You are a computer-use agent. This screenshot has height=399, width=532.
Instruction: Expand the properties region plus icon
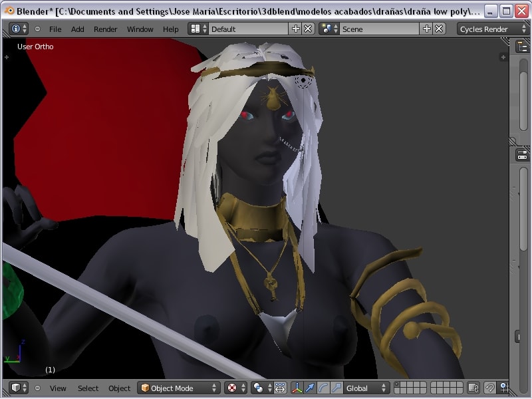503,57
